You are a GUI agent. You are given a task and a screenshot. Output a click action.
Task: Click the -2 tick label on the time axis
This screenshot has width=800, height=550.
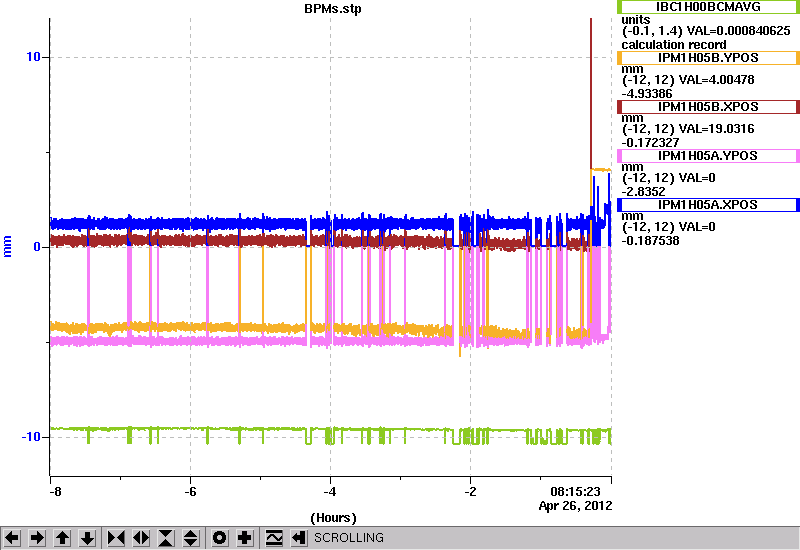(x=470, y=492)
